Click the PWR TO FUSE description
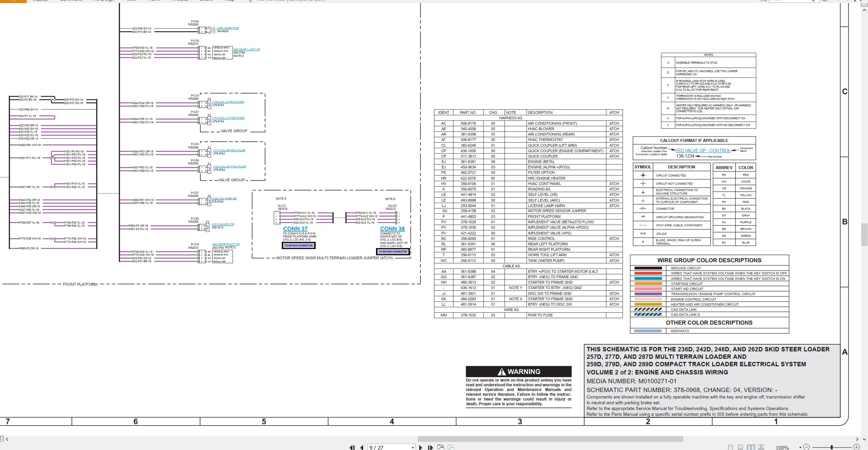This screenshot has width=868, height=450. click(540, 315)
